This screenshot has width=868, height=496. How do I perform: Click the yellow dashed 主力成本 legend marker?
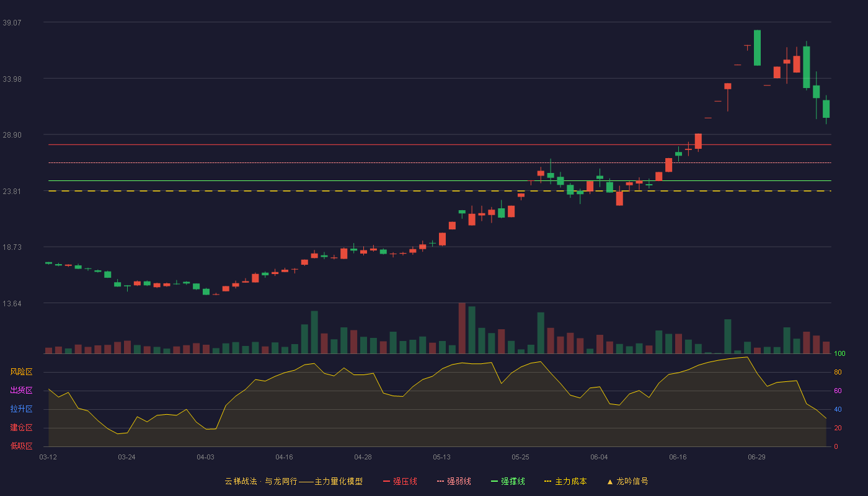click(547, 481)
